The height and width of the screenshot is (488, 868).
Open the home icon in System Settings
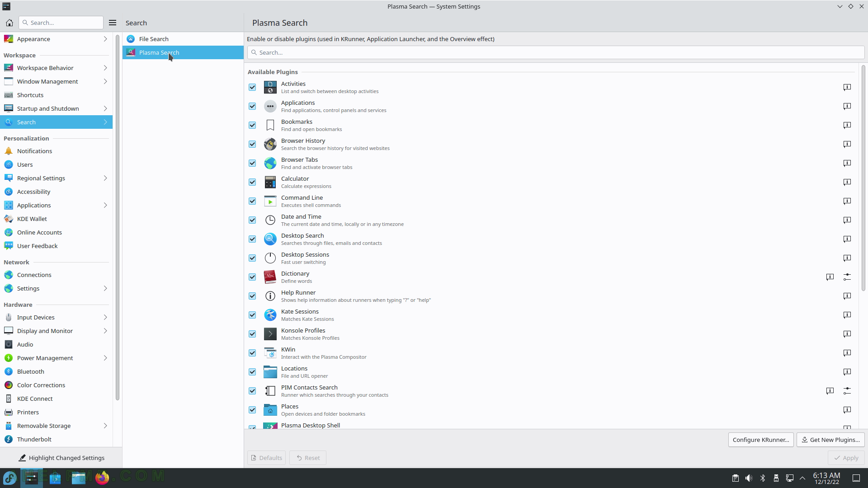9,23
